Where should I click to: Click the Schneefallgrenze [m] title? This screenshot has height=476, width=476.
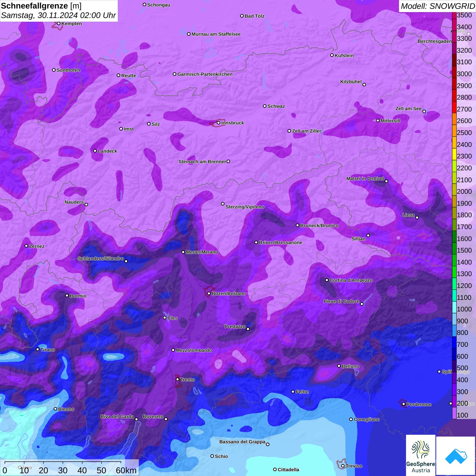pyautogui.click(x=41, y=6)
